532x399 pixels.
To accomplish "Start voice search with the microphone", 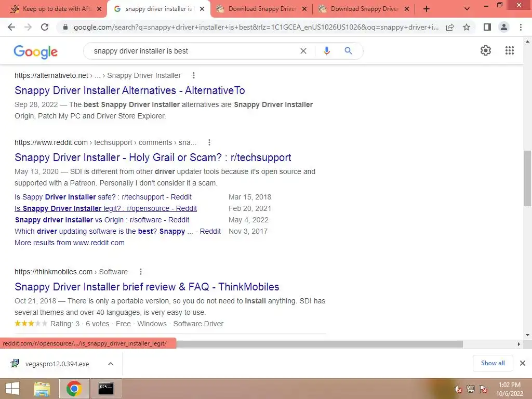I will coord(326,51).
